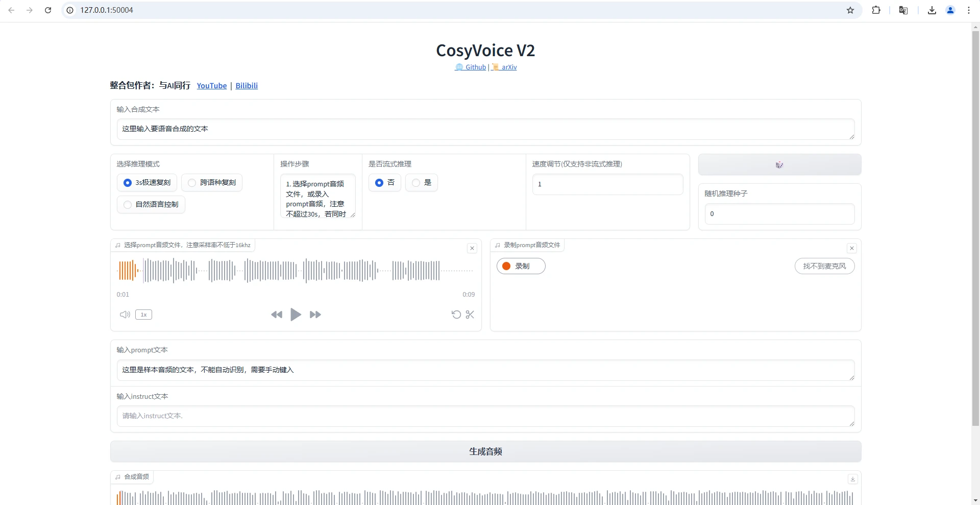This screenshot has width=980, height=505.
Task: Open the Bilibili link
Action: (247, 86)
